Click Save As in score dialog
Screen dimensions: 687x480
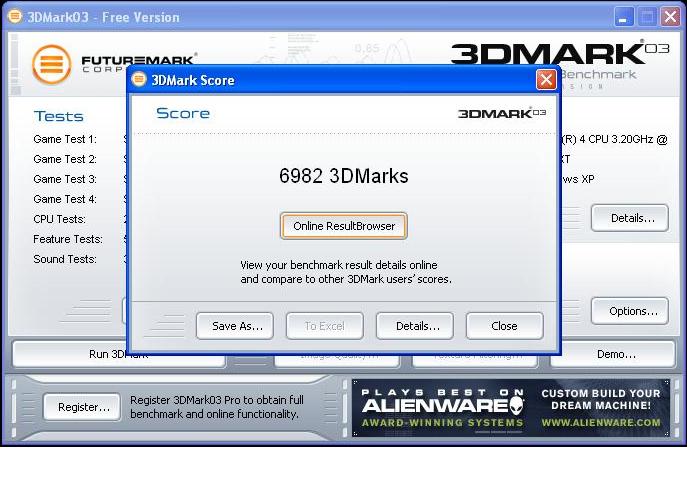(x=235, y=326)
